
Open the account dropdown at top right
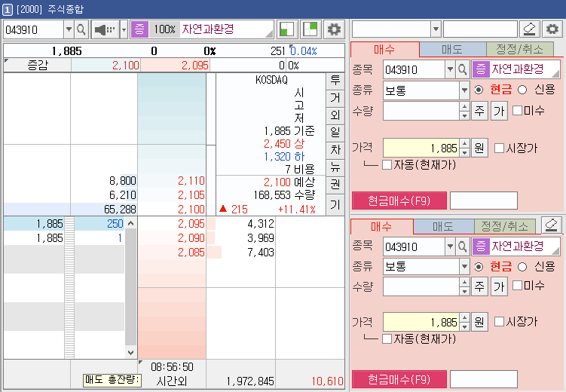436,29
